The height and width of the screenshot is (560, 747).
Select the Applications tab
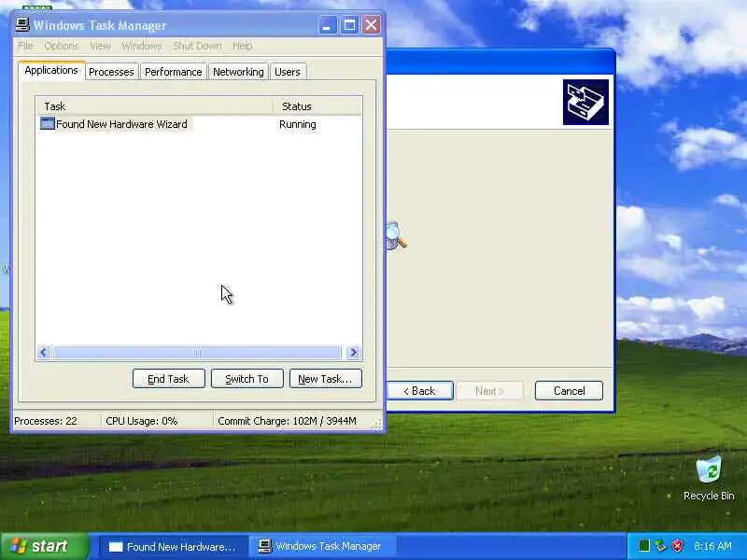(x=51, y=71)
